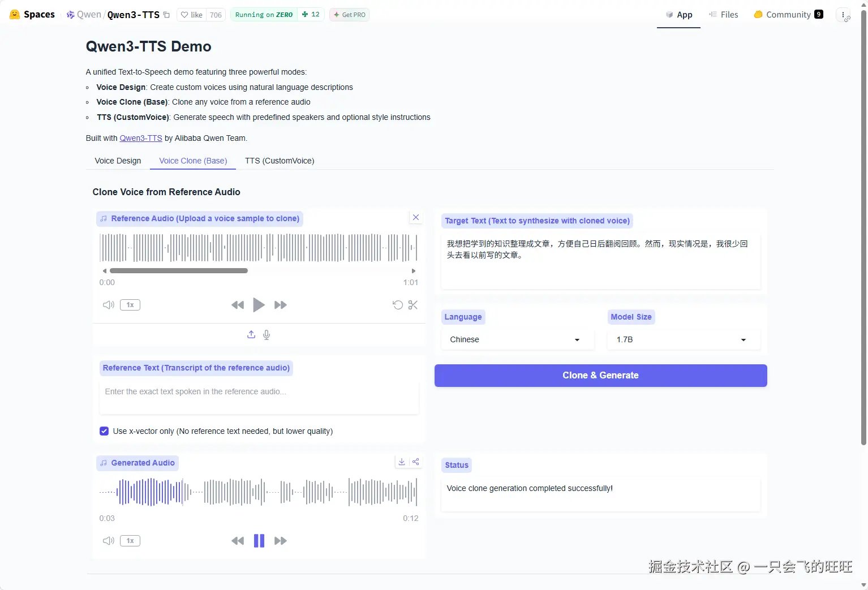This screenshot has width=868, height=590.
Task: Select the Voice Clone (Base) tab
Action: [193, 161]
